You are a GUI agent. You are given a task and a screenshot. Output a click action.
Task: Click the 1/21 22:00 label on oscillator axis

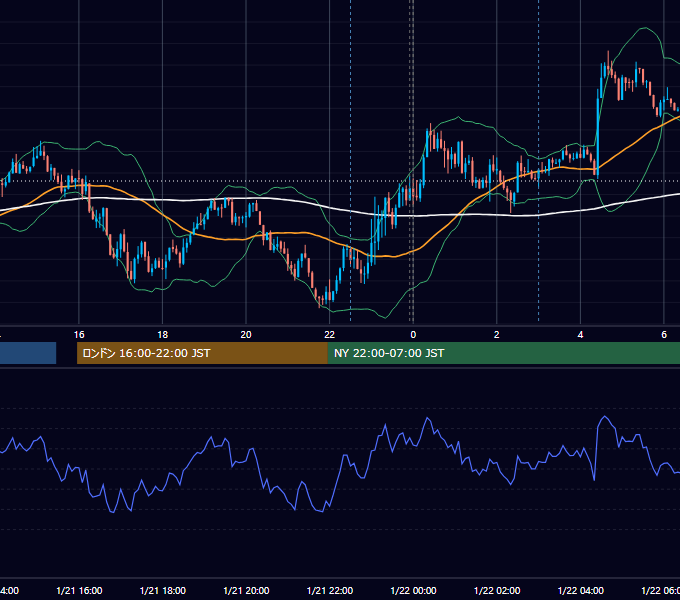click(x=330, y=590)
